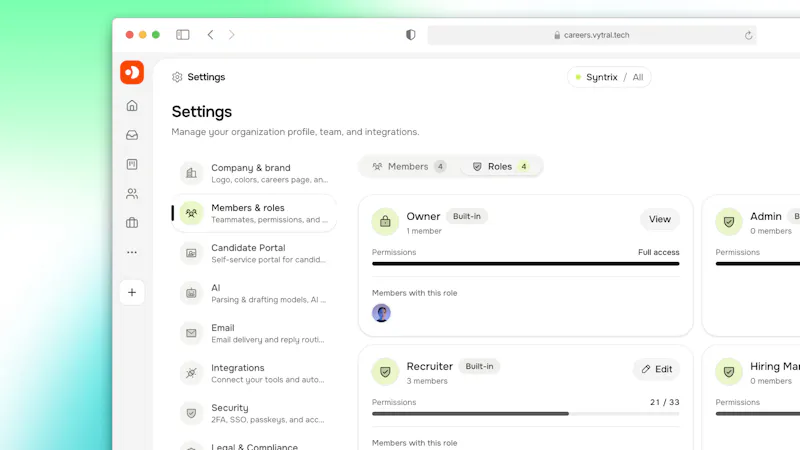Image resolution: width=800 pixels, height=450 pixels.
Task: Click the Owner role lock icon
Action: point(385,221)
